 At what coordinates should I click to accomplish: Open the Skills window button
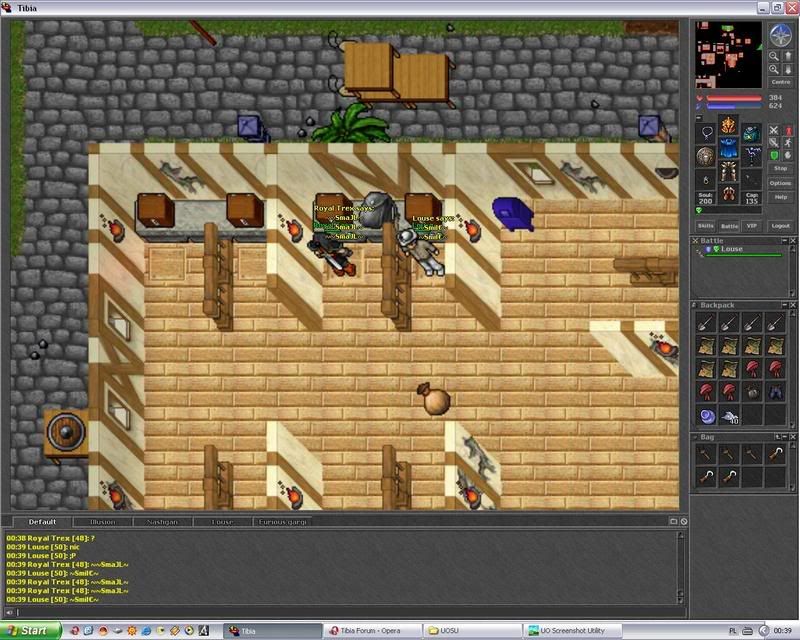coord(706,226)
